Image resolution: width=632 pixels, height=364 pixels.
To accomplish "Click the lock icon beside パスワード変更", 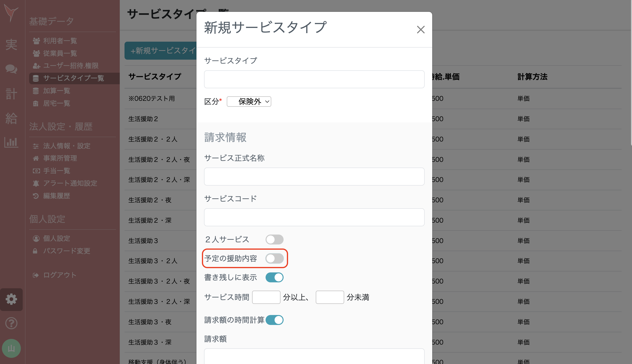I will pyautogui.click(x=35, y=251).
